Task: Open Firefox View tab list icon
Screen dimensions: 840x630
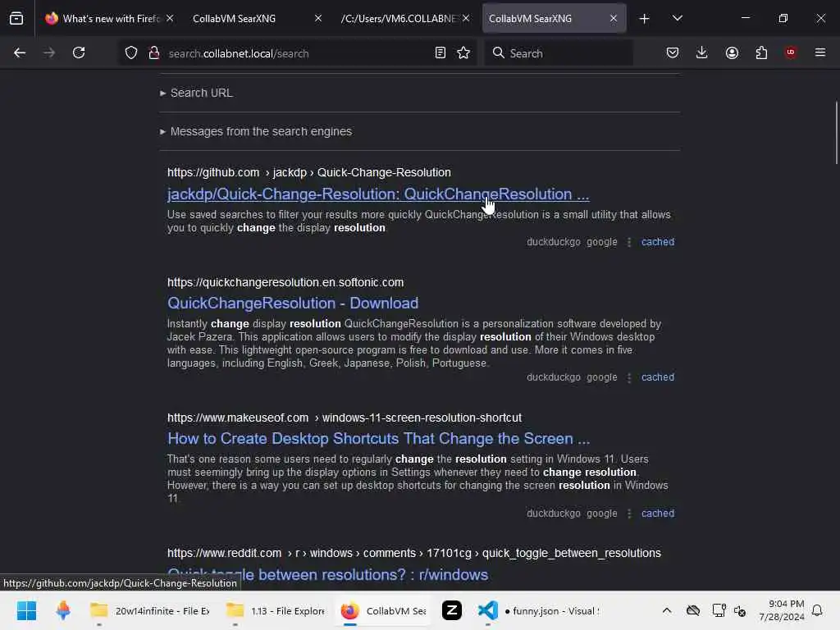Action: click(x=16, y=19)
